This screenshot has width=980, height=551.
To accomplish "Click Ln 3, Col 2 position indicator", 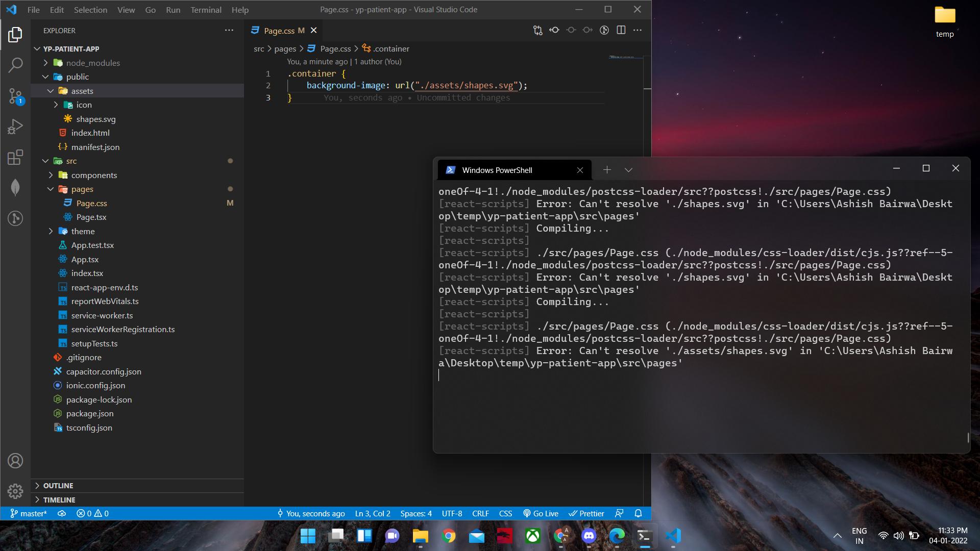I will point(373,513).
